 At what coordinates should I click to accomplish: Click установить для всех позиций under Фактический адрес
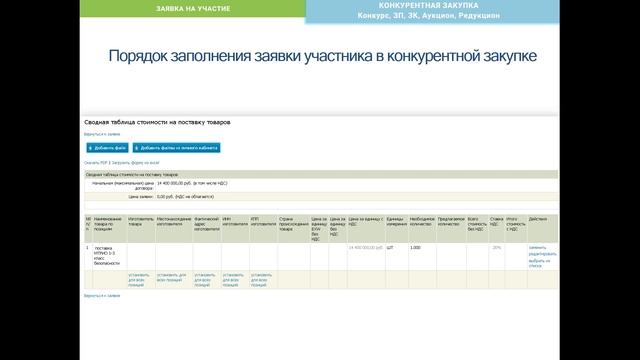coord(205,280)
